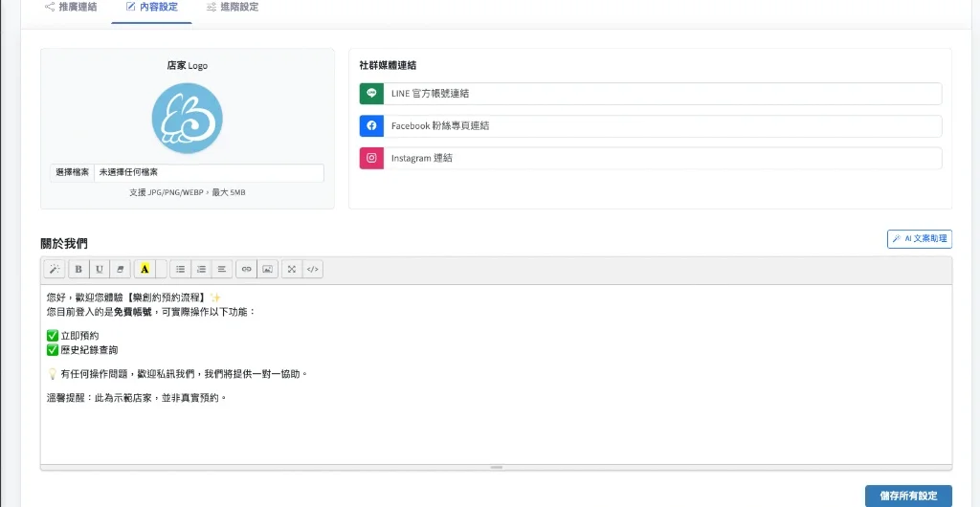Focus the LINE 官方帳號連結 input field

662,94
